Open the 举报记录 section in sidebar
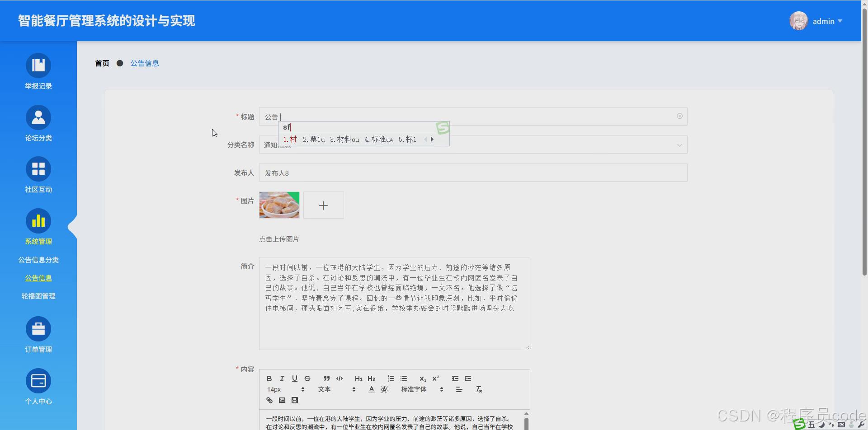The height and width of the screenshot is (430, 868). pos(38,71)
